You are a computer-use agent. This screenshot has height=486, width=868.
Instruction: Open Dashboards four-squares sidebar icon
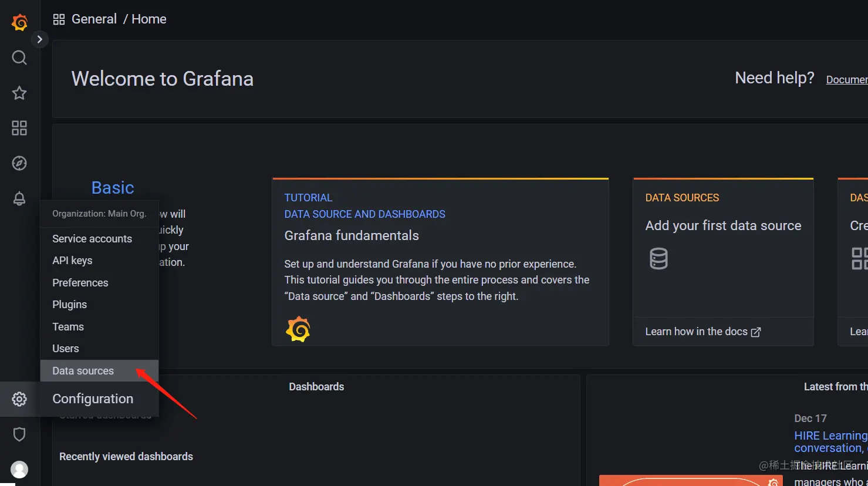click(19, 128)
